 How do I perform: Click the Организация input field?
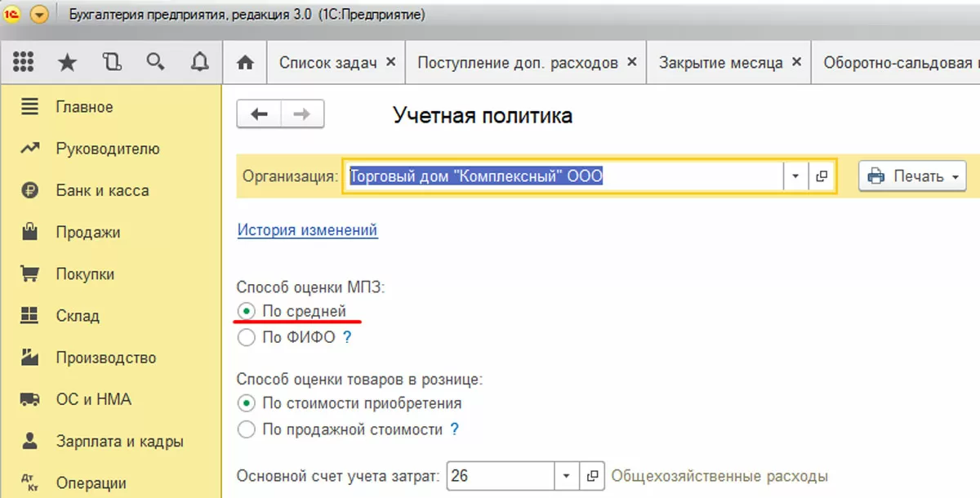pyautogui.click(x=563, y=176)
